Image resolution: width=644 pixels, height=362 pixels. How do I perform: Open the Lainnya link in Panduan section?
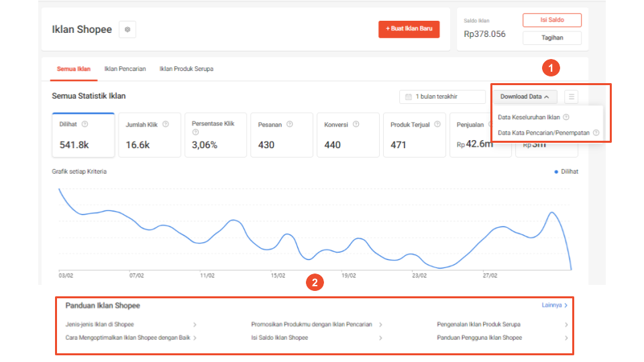coord(555,306)
